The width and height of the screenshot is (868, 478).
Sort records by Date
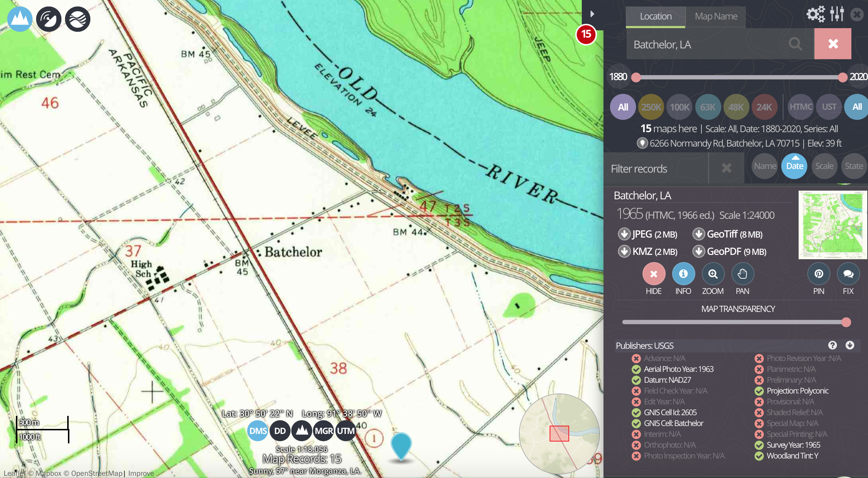[794, 166]
